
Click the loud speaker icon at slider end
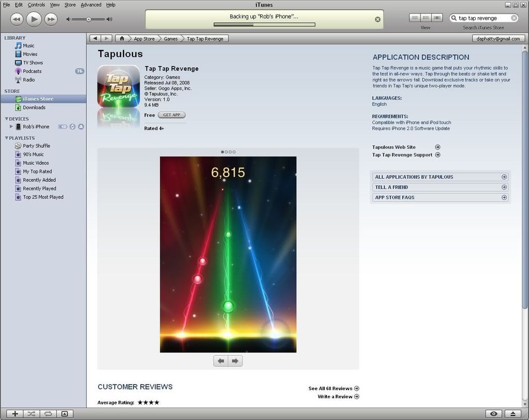coord(109,19)
